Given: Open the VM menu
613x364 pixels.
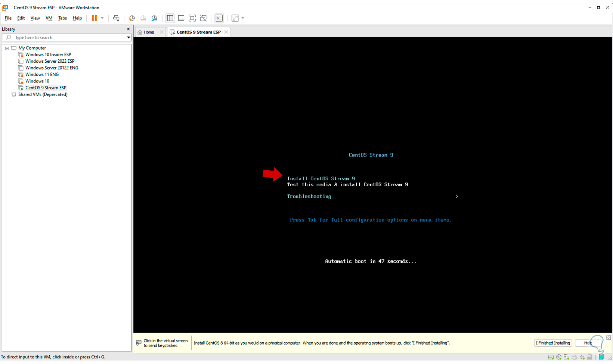Looking at the screenshot, I should point(49,18).
